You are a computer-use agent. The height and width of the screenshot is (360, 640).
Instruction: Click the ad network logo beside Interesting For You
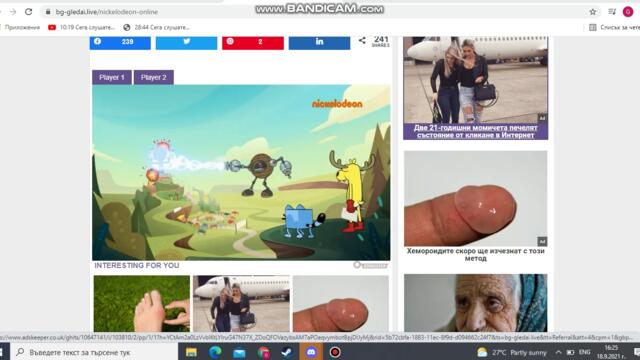click(370, 265)
